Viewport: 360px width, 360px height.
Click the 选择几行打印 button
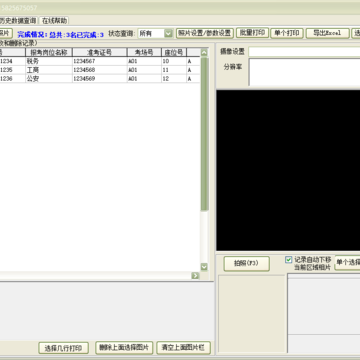point(63,348)
